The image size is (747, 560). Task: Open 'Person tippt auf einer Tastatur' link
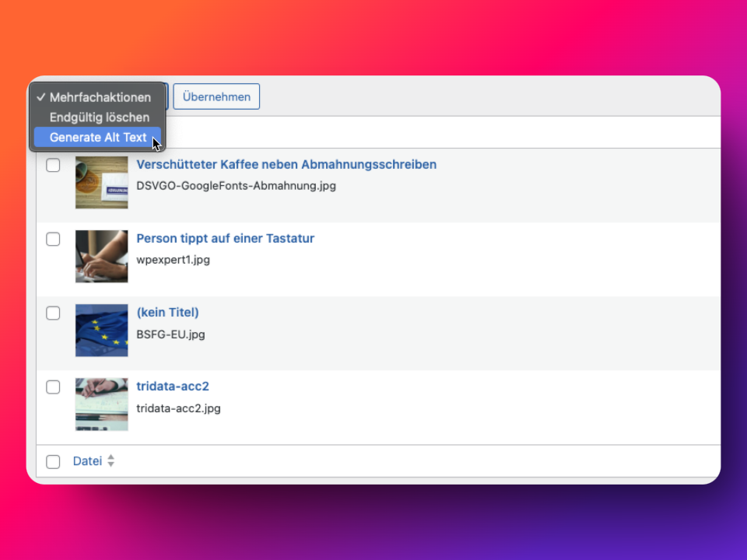coord(225,239)
